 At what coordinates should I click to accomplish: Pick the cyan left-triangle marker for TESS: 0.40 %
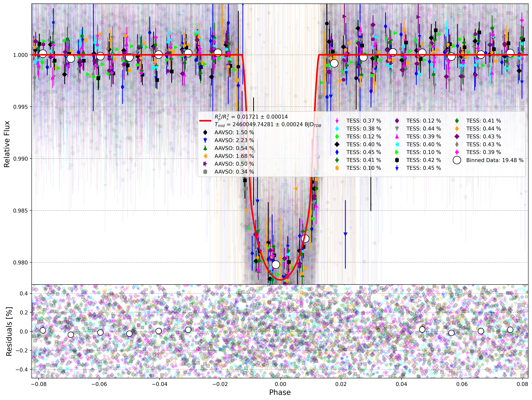tap(397, 144)
